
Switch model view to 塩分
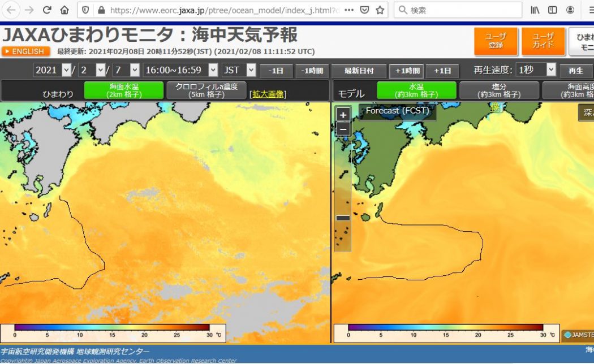[499, 91]
